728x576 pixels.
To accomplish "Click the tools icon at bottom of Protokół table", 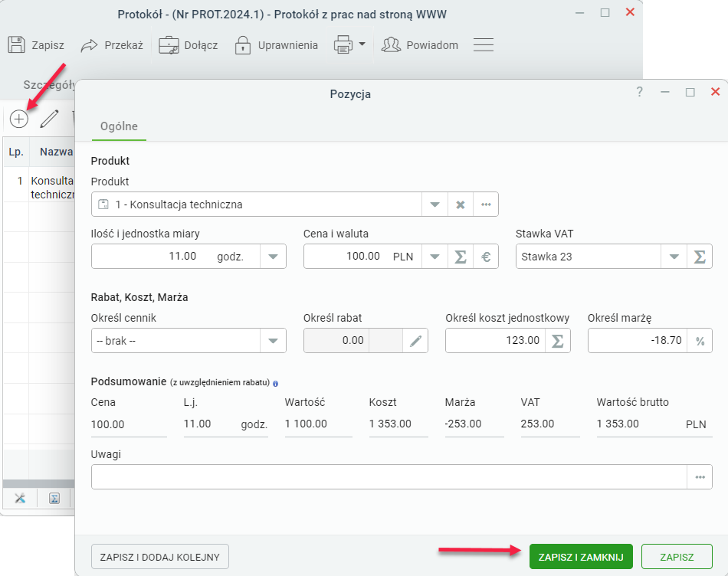I will [x=19, y=499].
